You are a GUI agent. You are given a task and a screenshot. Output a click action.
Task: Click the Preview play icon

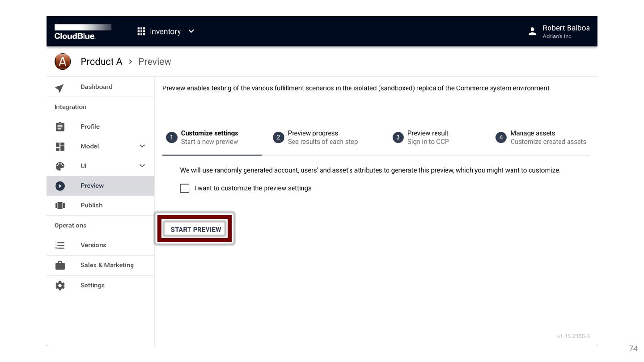(60, 186)
